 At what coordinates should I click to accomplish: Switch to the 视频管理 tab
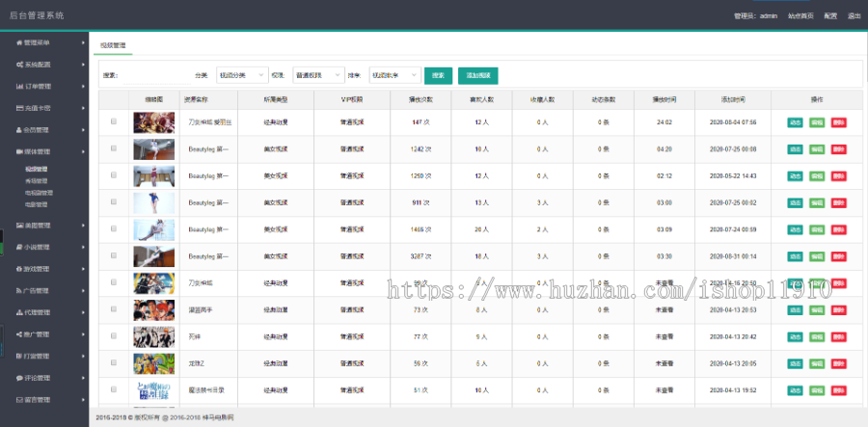tap(113, 46)
